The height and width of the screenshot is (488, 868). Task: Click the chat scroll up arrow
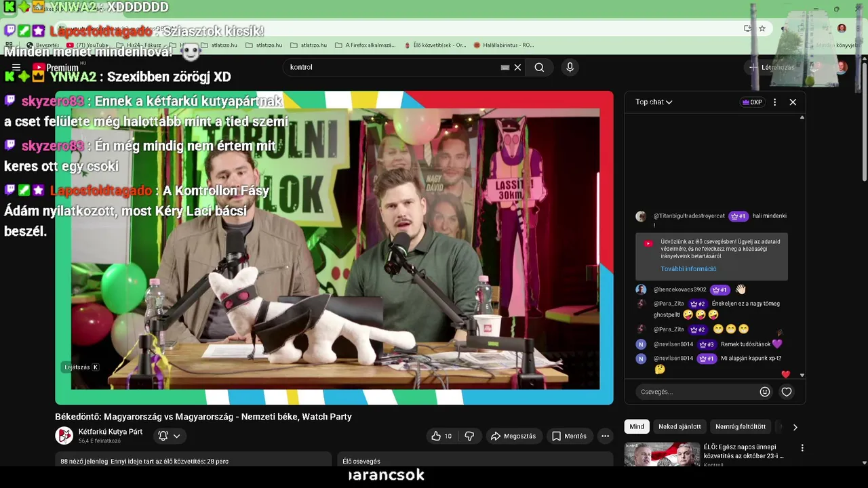click(802, 117)
